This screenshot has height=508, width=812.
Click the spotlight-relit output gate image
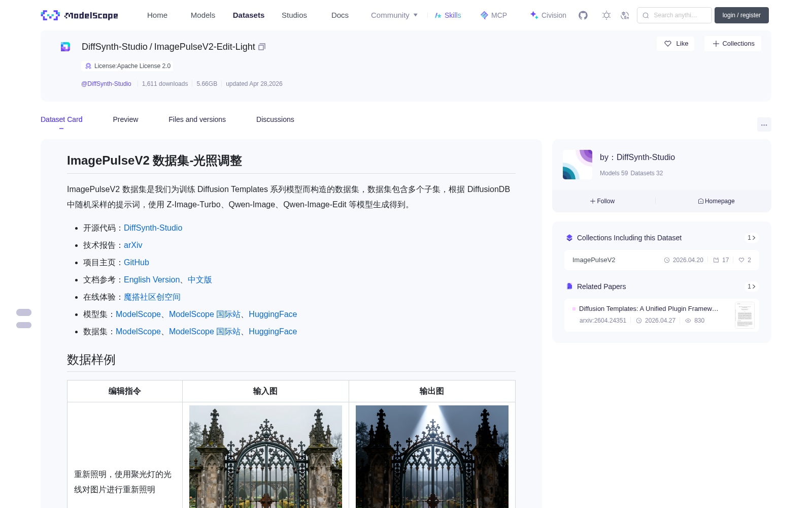(x=432, y=457)
